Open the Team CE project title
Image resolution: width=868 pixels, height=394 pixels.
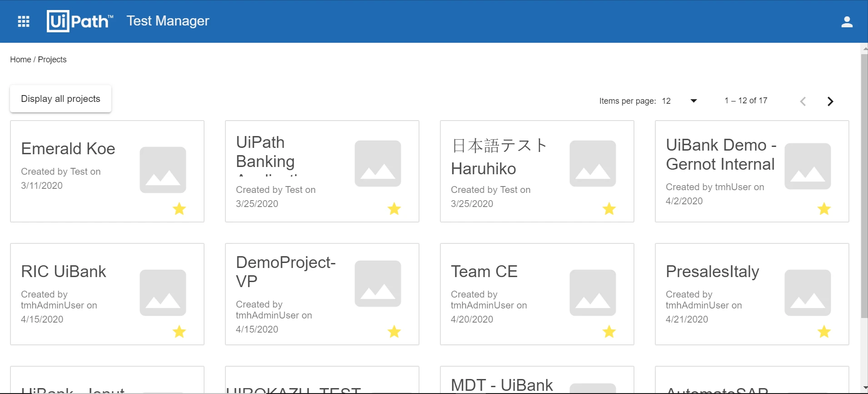click(x=484, y=272)
